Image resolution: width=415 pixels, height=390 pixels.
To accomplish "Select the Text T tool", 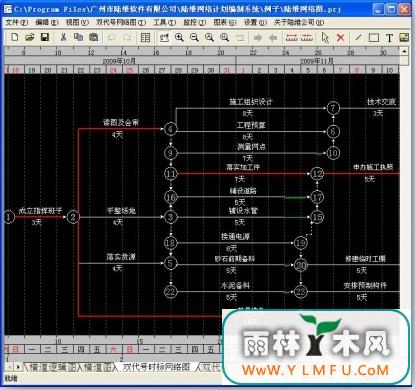I will [389, 38].
